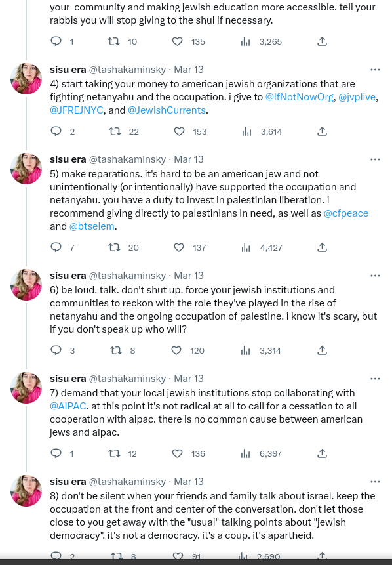View analytics on tweet 6 showing 3,314 views

tap(245, 350)
